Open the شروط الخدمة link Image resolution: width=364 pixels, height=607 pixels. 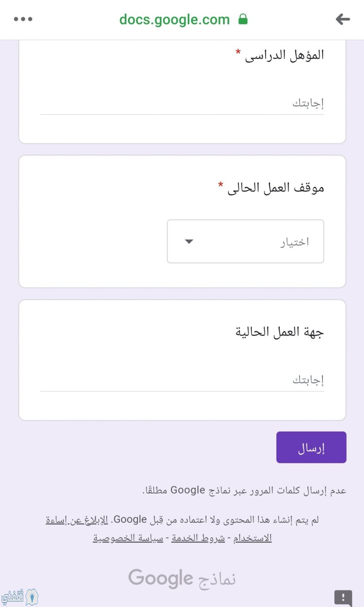click(x=198, y=538)
